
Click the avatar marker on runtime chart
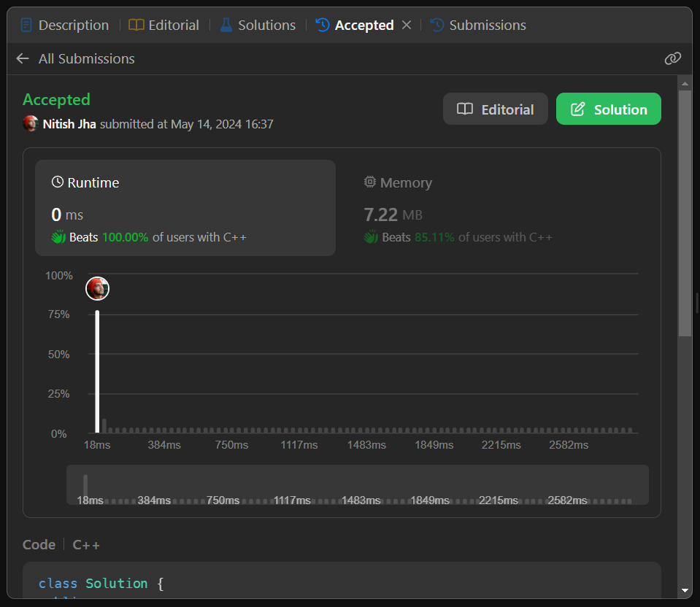click(97, 289)
